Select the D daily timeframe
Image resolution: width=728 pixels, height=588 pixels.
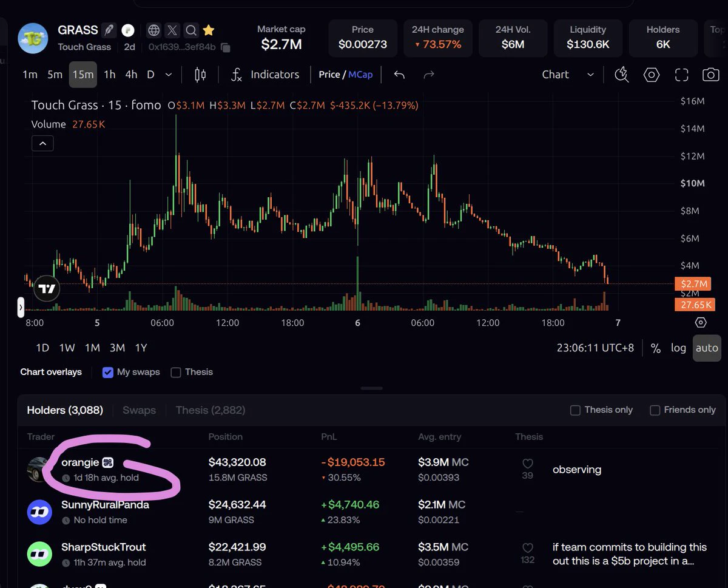point(150,75)
